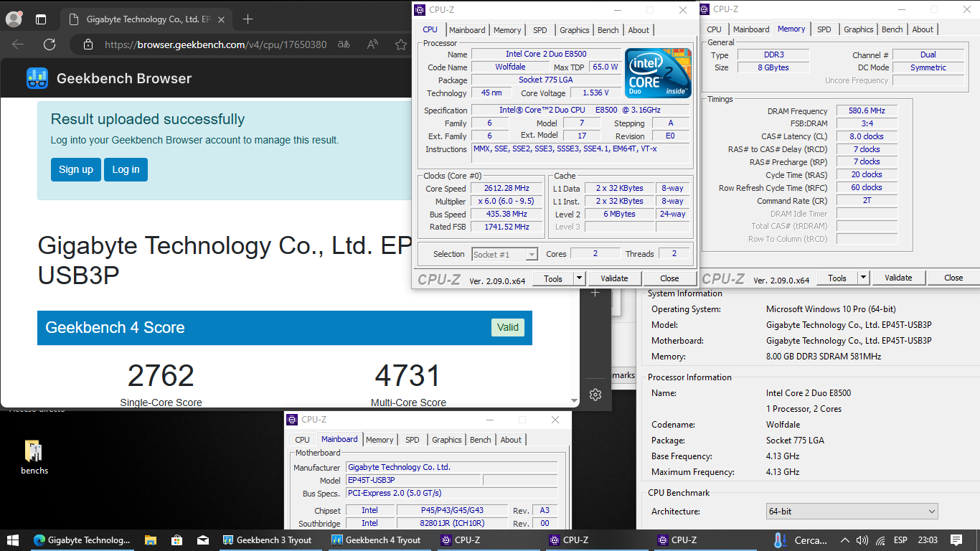The width and height of the screenshot is (980, 551).
Task: Open Tools dropdown arrow in Memory window
Action: click(863, 278)
